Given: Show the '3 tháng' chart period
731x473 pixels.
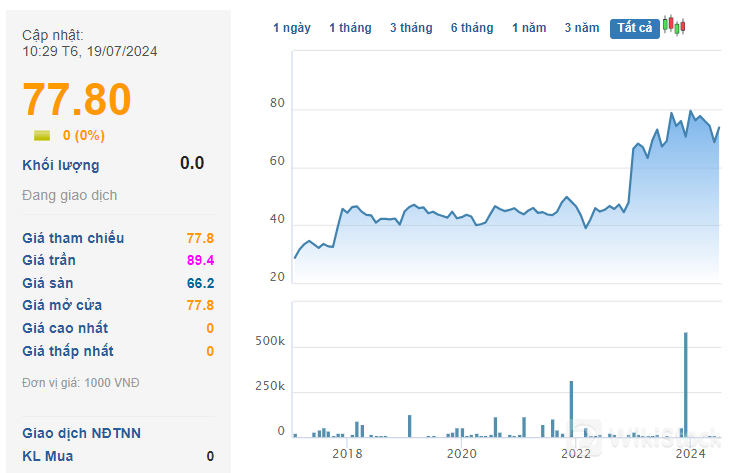Looking at the screenshot, I should (x=411, y=28).
